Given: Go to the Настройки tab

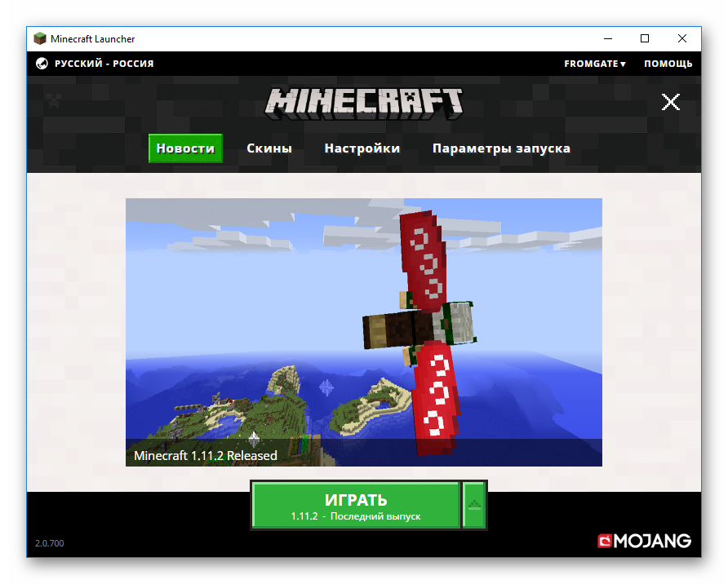Looking at the screenshot, I should coord(362,148).
